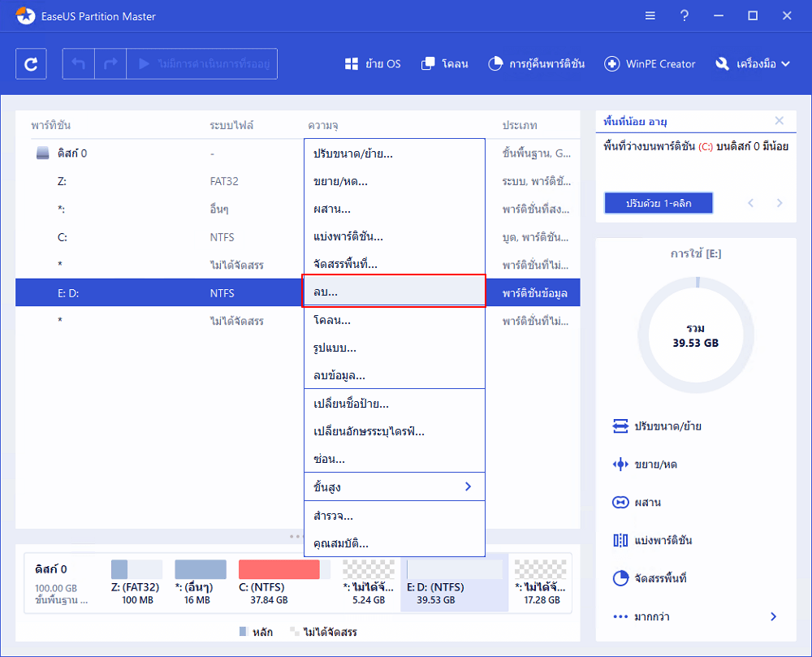Select the 5.24 GB unallocated disk map block
This screenshot has height=657, width=812.
(x=368, y=582)
